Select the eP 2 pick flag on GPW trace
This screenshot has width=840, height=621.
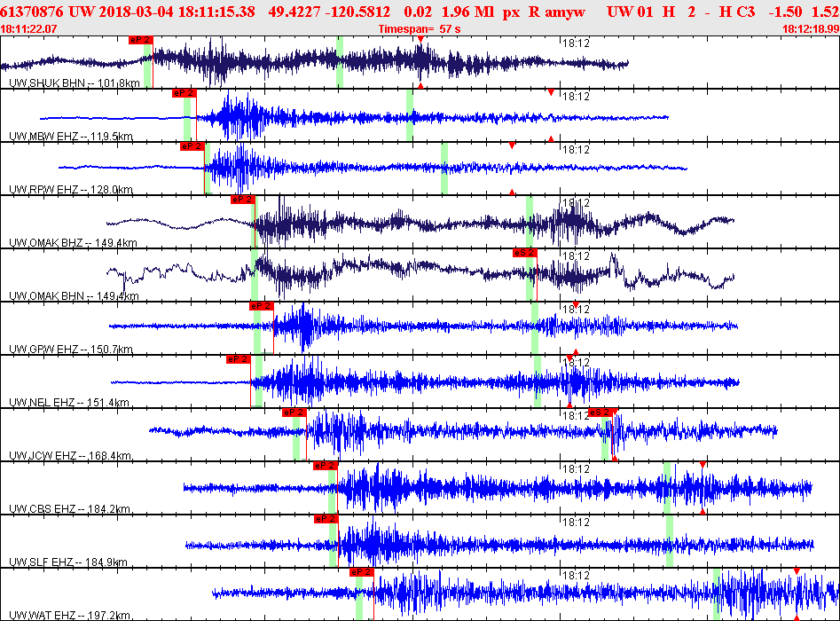click(262, 306)
